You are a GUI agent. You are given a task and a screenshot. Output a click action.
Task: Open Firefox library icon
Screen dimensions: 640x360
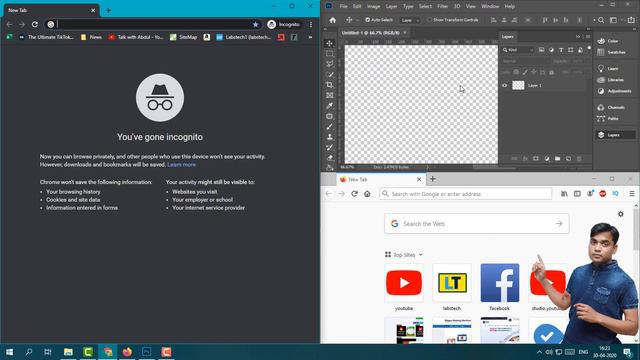click(564, 194)
